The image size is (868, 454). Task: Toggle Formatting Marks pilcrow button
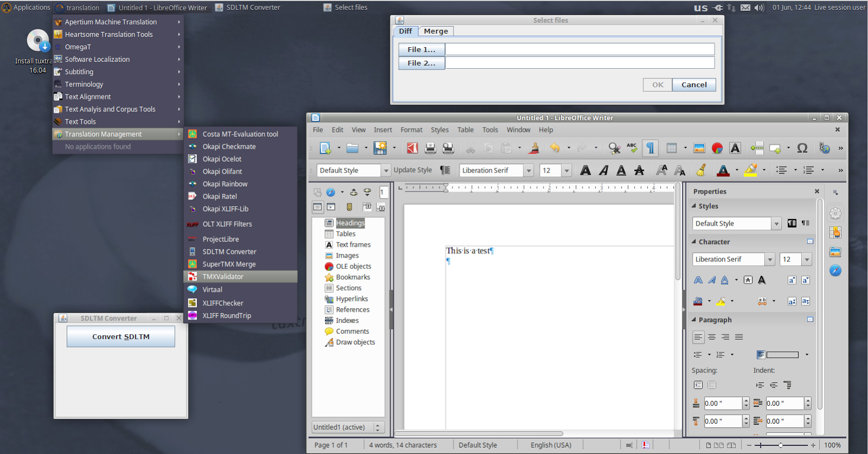650,148
